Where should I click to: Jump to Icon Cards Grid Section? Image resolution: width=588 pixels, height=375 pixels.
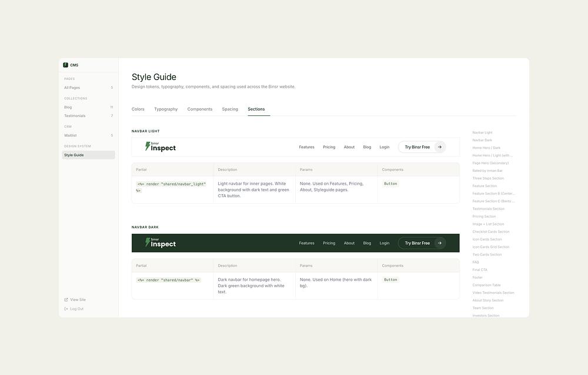pos(491,247)
